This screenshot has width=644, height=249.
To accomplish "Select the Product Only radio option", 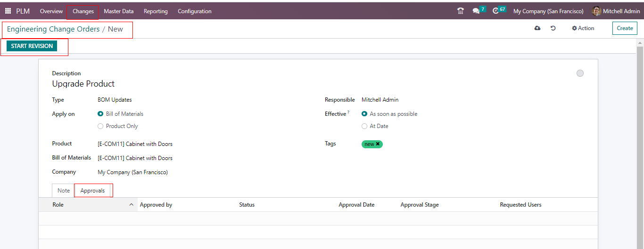I will 100,126.
